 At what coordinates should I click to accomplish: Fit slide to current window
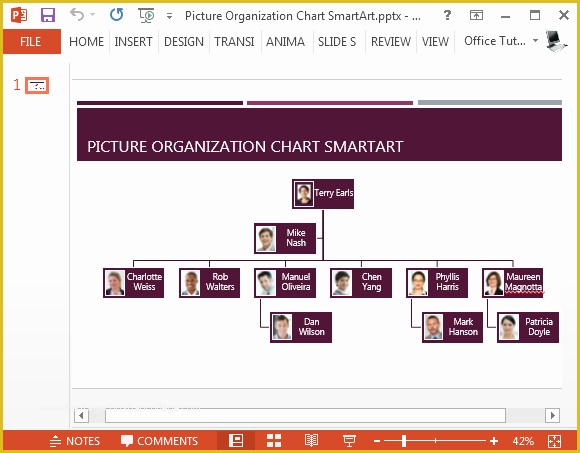pyautogui.click(x=554, y=441)
